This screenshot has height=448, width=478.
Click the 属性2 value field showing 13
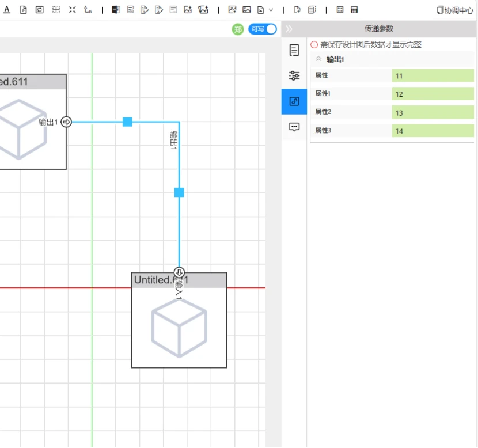(x=433, y=112)
